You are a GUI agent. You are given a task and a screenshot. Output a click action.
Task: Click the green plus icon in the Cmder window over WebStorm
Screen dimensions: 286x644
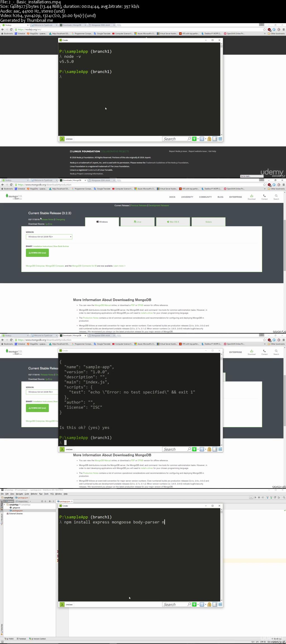194,604
